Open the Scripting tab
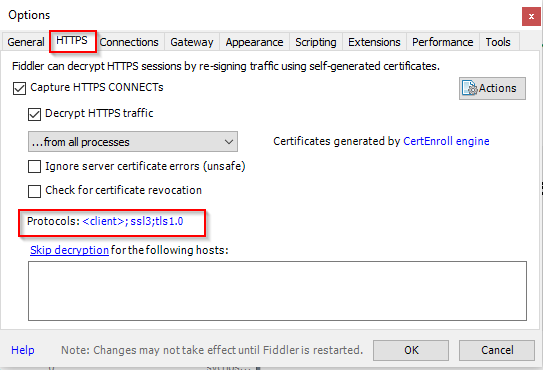Image resolution: width=543 pixels, height=370 pixels. (316, 42)
